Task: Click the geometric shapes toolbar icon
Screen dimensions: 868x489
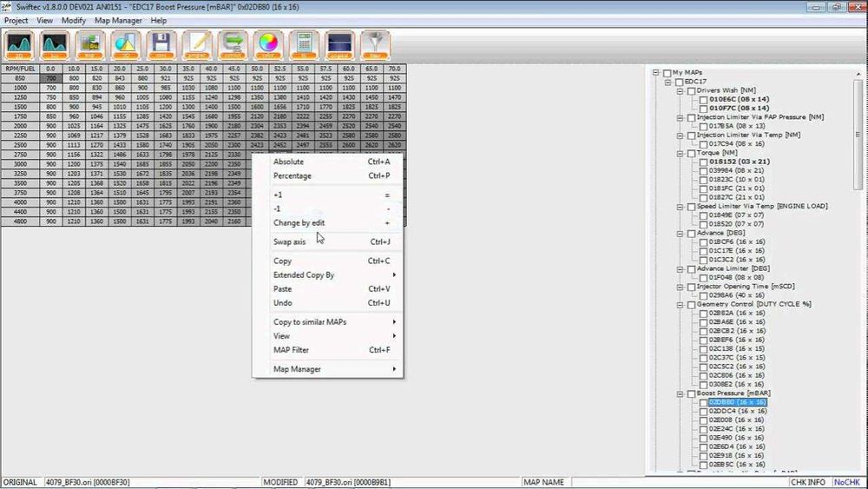Action: click(x=126, y=45)
